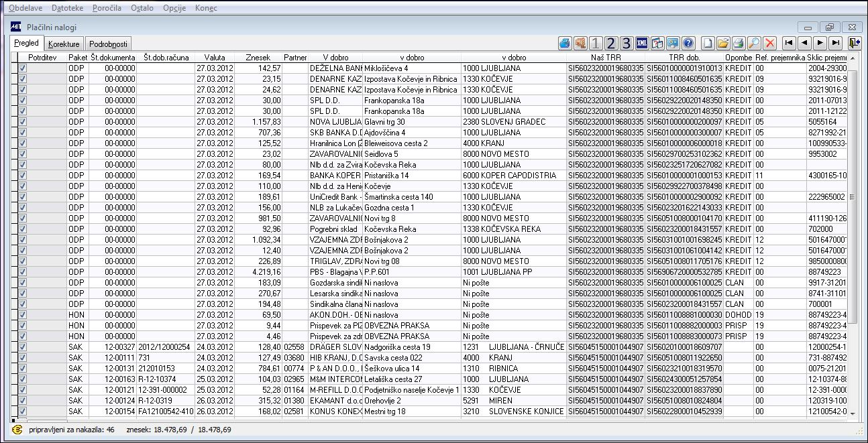Toggle checkbox for the DRÄGER row
This screenshot has width=868, height=443.
[22, 346]
